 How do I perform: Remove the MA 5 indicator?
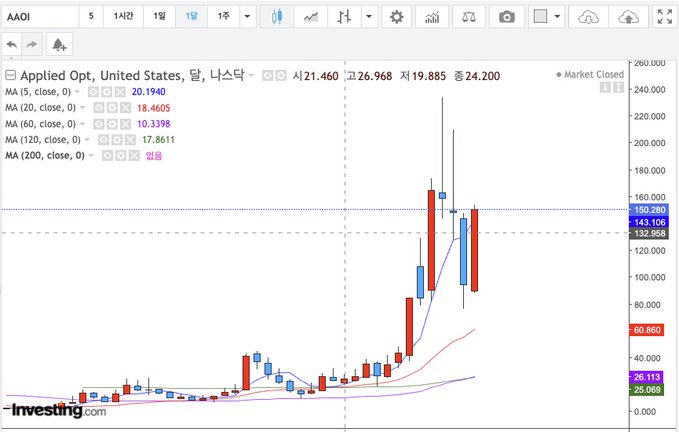pyautogui.click(x=120, y=92)
